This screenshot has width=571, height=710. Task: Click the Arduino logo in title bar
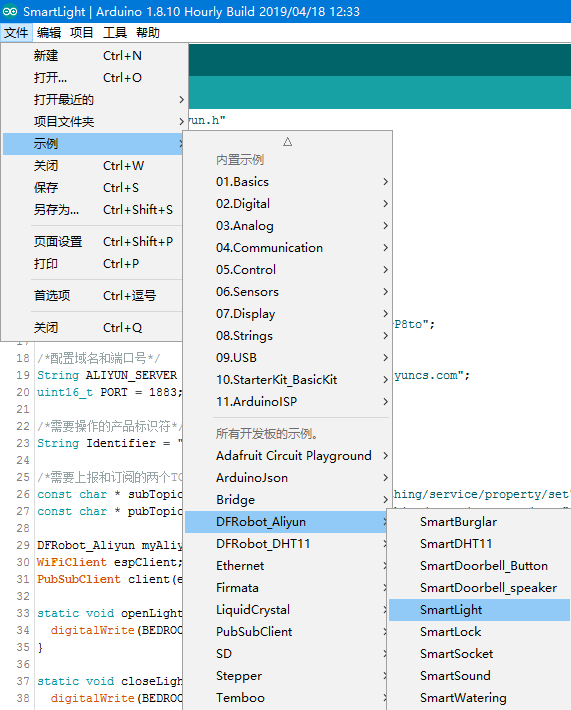tap(10, 11)
